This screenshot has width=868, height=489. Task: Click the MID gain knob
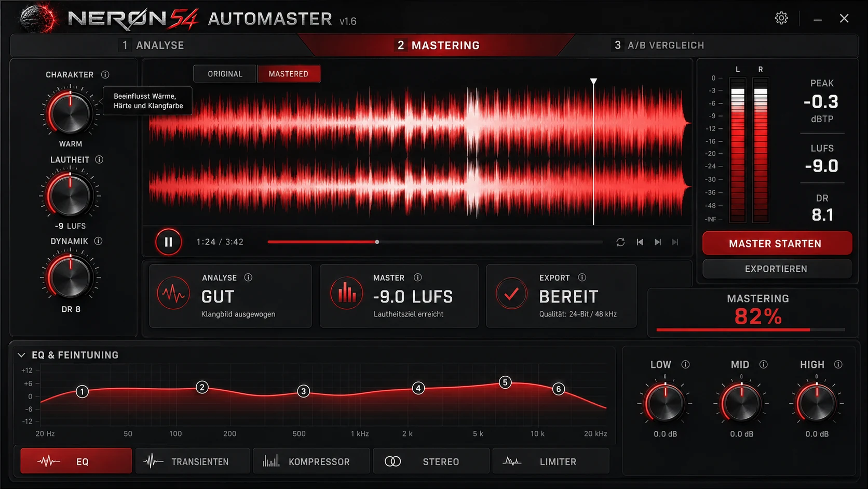click(x=741, y=403)
